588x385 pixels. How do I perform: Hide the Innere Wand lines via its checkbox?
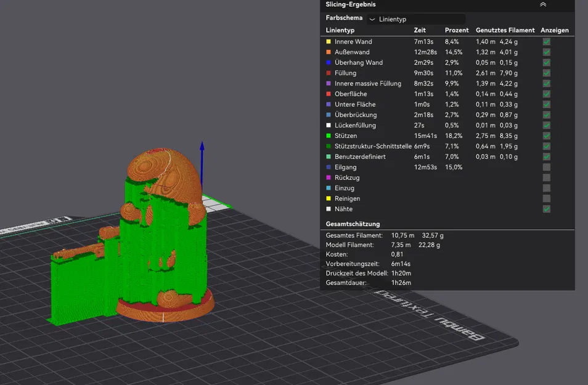(546, 41)
